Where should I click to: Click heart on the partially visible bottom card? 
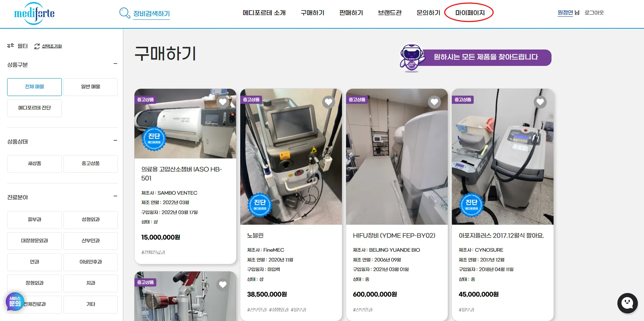tap(223, 284)
